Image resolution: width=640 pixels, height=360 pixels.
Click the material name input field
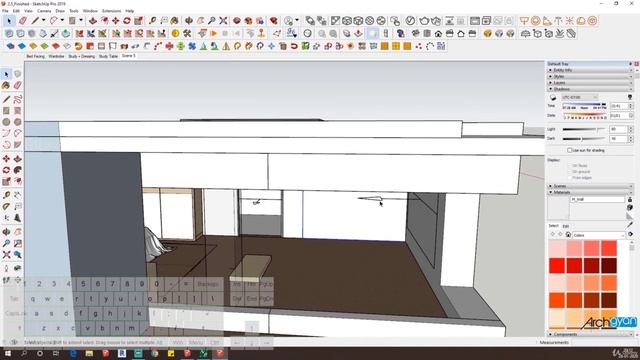[x=597, y=200]
